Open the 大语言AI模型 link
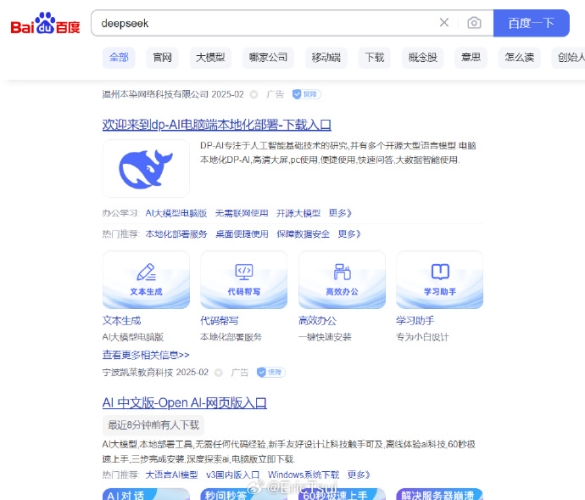This screenshot has height=500, width=585. click(x=172, y=475)
